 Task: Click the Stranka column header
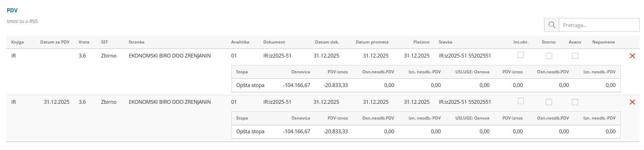(137, 42)
